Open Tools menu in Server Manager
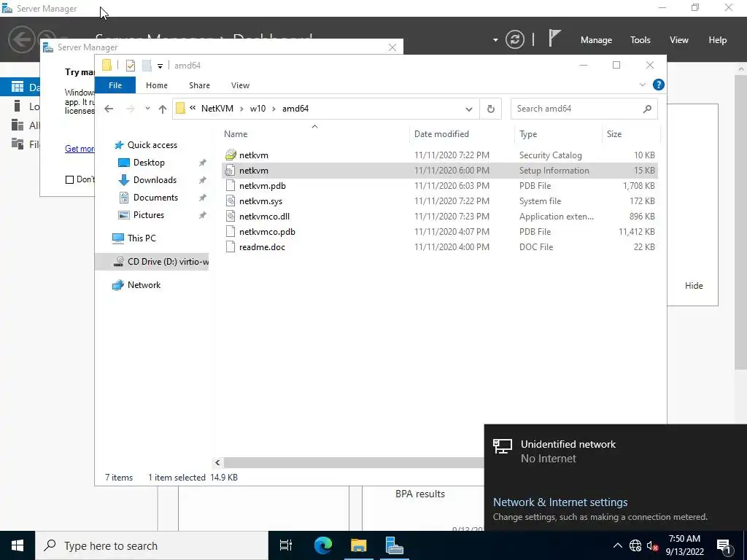 [x=640, y=40]
